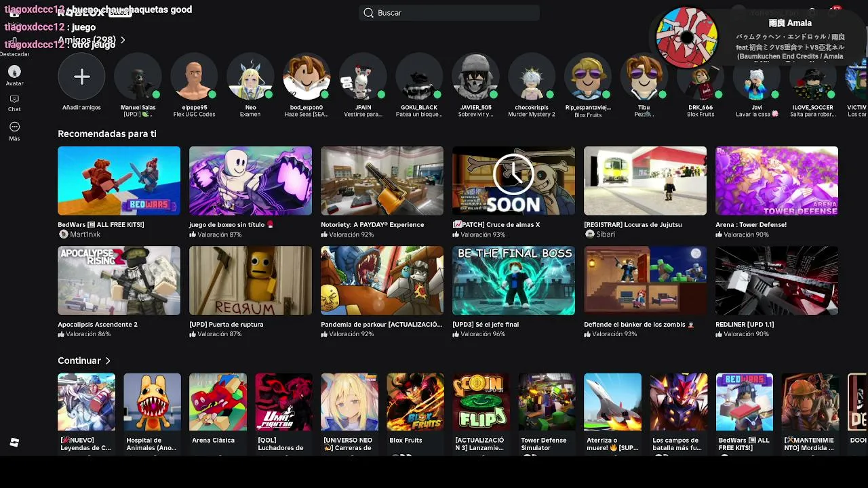The height and width of the screenshot is (488, 868).
Task: Open Tower Defense Simulator game icon
Action: pos(547,402)
